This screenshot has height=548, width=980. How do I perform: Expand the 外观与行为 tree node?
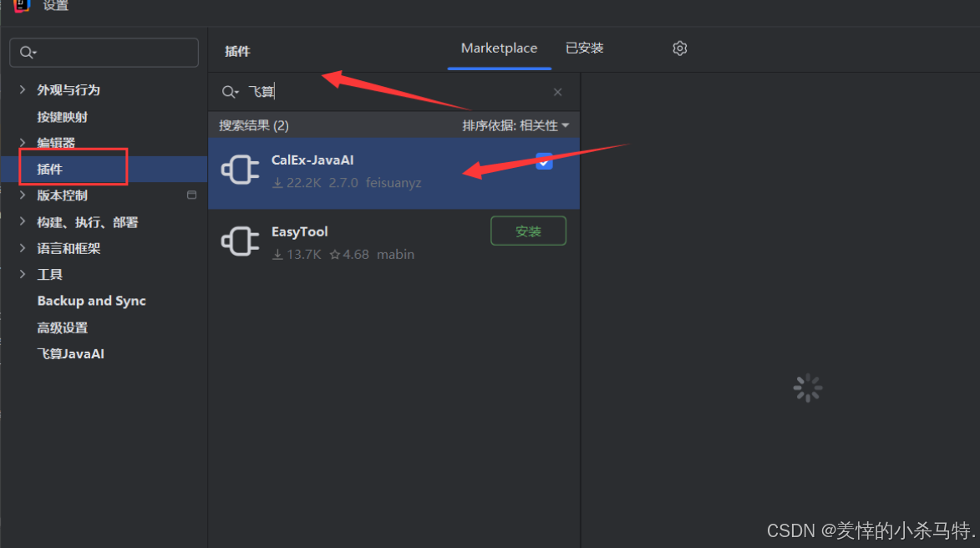pos(23,89)
